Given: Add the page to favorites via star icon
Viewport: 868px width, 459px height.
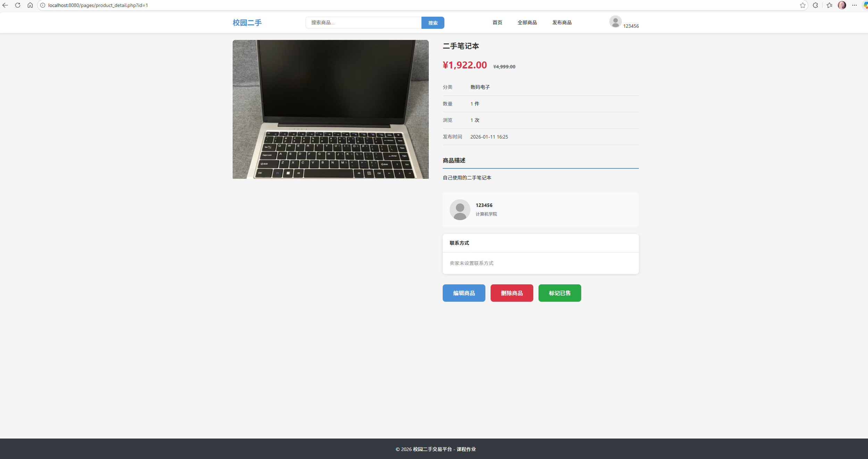Looking at the screenshot, I should tap(803, 5).
